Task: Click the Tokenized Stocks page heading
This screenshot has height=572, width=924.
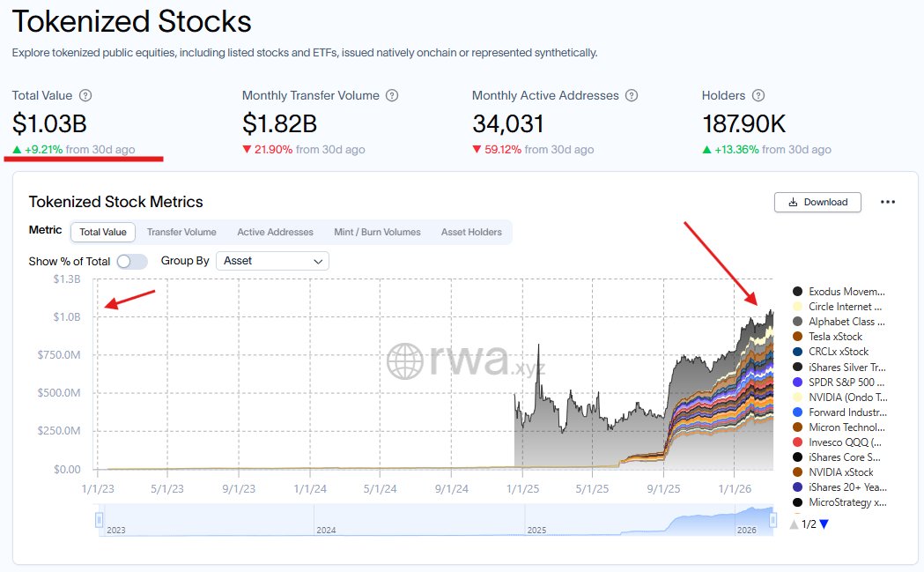Action: [132, 22]
